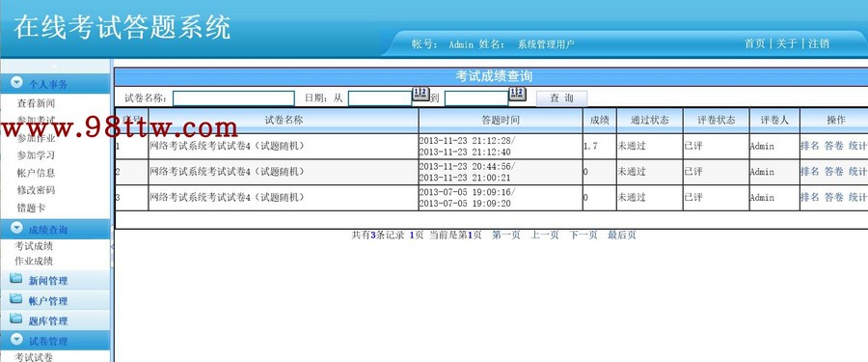This screenshot has height=362, width=868.
Task: Go to 首页 in the header
Action: point(754,43)
